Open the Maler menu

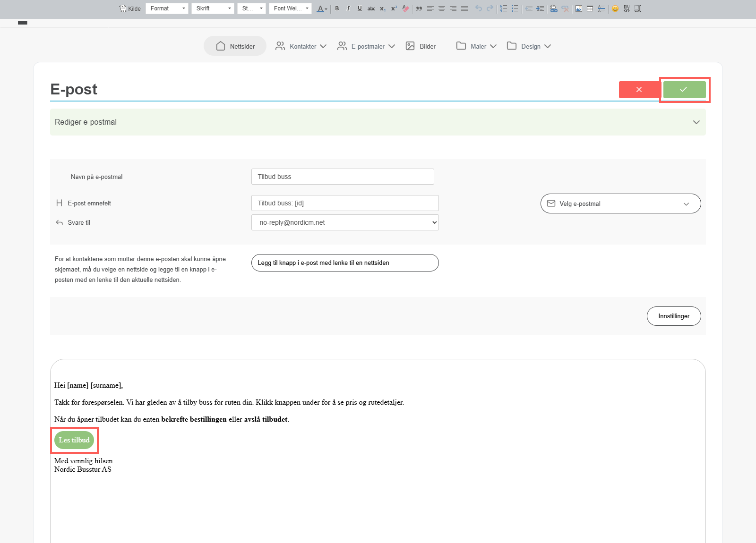tap(476, 46)
